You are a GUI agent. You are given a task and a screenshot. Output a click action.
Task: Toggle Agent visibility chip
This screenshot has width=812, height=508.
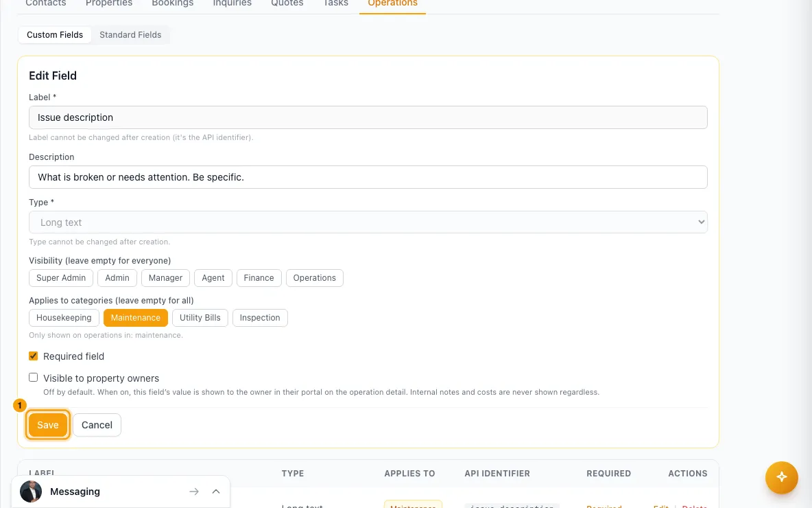[x=213, y=278]
